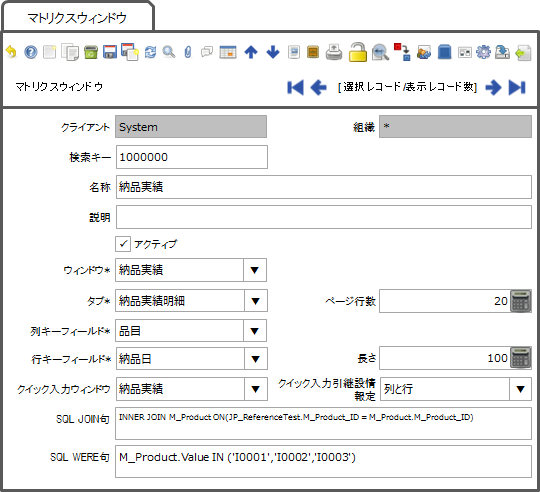Click the SQL WHERE句 text area
This screenshot has width=540, height=492.
click(x=323, y=461)
